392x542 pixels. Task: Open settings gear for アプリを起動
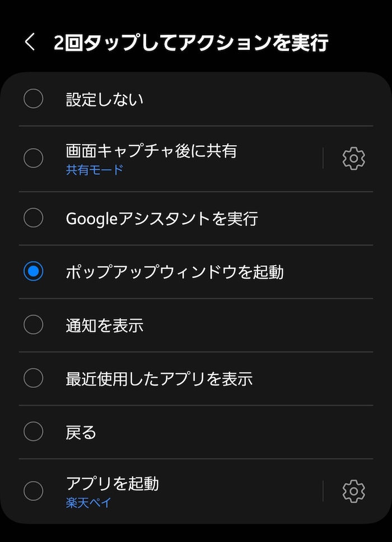pos(354,491)
